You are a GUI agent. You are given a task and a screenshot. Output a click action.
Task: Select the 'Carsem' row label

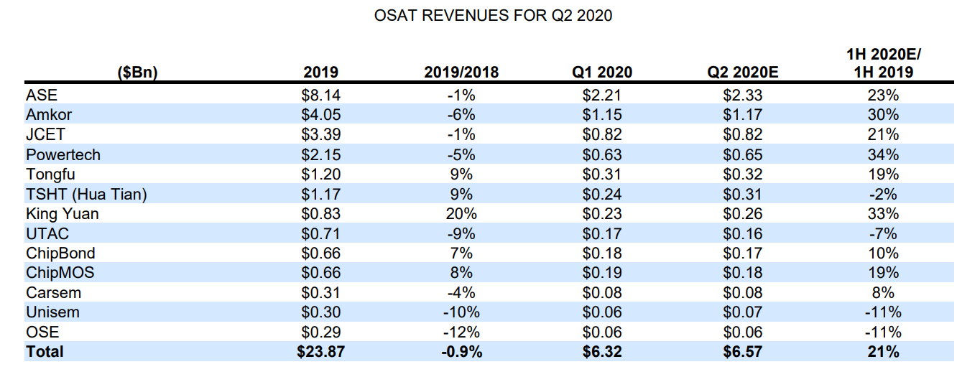click(53, 292)
